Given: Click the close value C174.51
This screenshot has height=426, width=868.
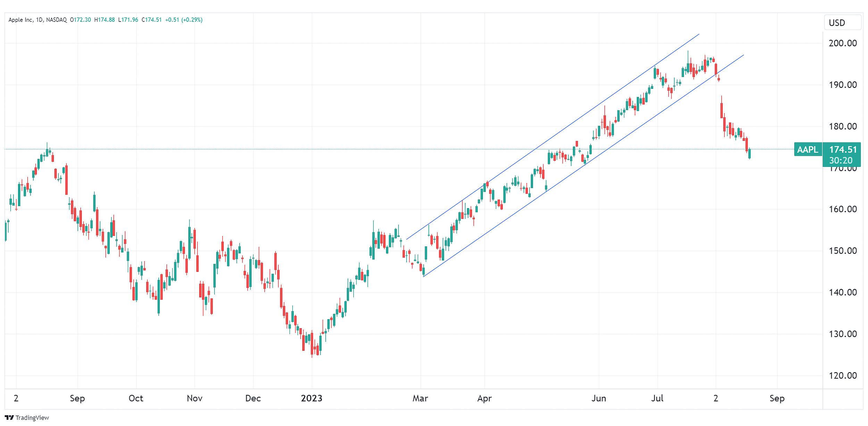Looking at the screenshot, I should [x=151, y=20].
